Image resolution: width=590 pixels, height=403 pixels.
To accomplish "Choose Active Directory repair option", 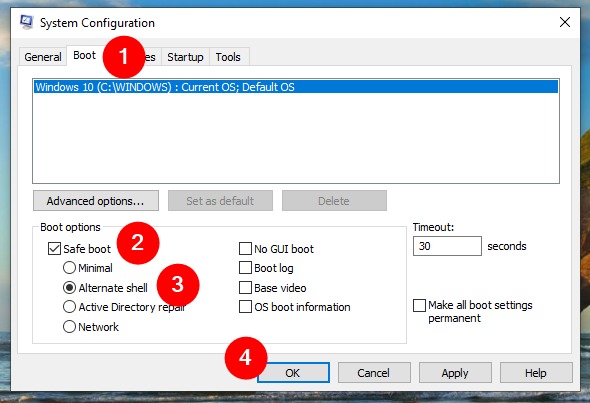I will pos(69,307).
